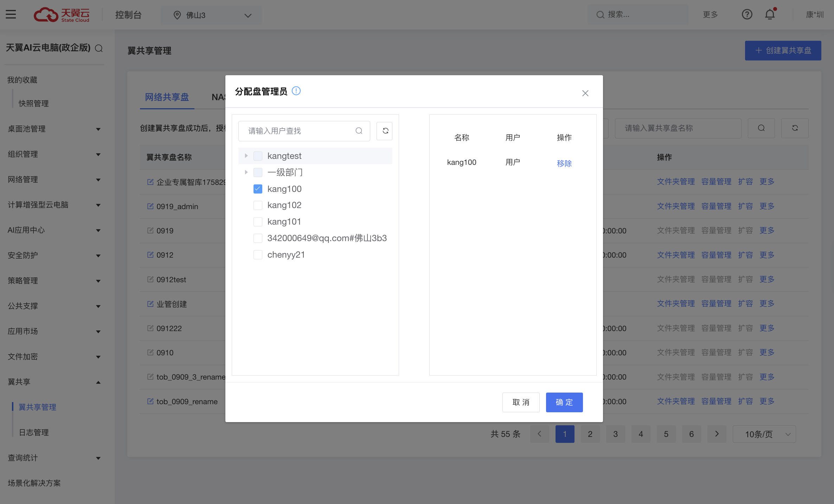Click the 确定 confirm button
The image size is (834, 504).
point(564,402)
